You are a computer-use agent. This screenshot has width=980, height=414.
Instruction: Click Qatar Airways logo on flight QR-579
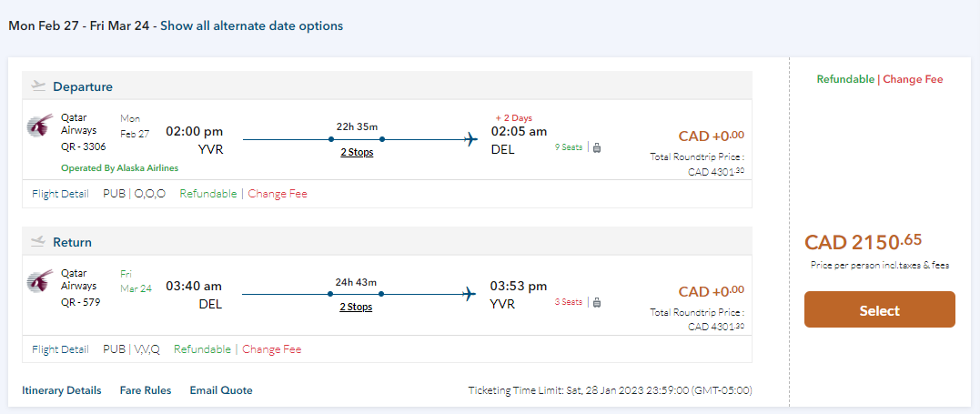(40, 281)
